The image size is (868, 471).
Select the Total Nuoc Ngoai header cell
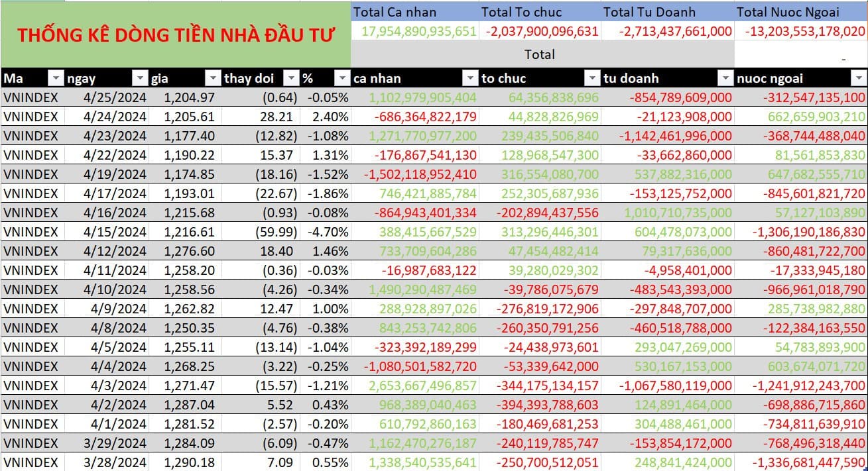tap(801, 12)
